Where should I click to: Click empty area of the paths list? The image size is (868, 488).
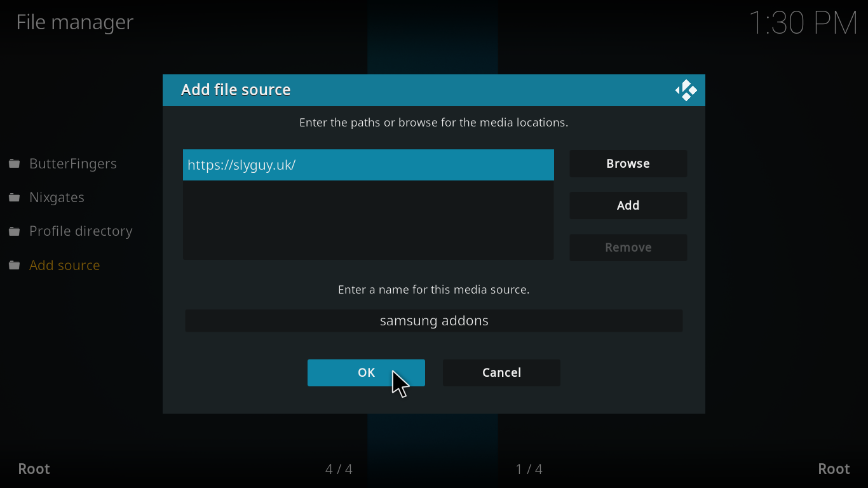(368, 220)
